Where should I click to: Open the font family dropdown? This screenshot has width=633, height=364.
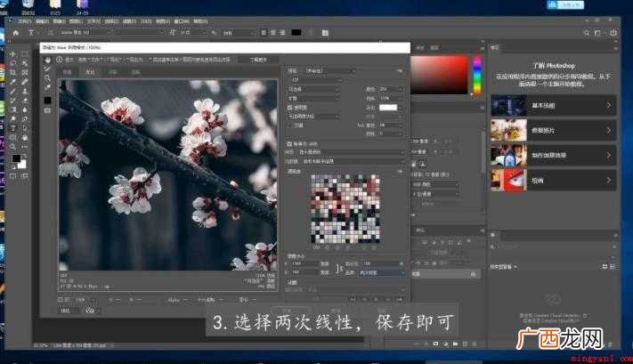click(84, 33)
